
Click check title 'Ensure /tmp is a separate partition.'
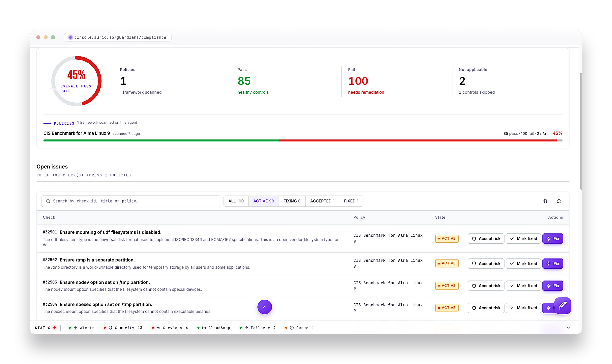97,260
